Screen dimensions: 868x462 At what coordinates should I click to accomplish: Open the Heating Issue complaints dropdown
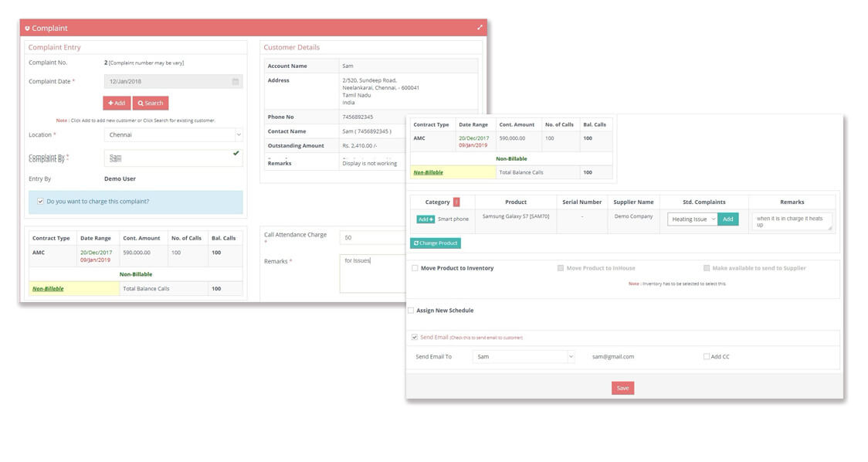(690, 219)
